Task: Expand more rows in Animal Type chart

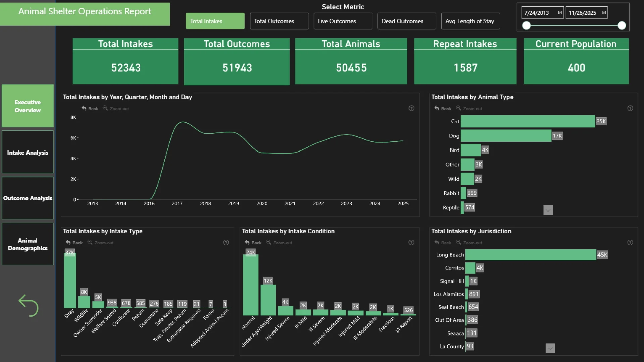Action: click(548, 210)
